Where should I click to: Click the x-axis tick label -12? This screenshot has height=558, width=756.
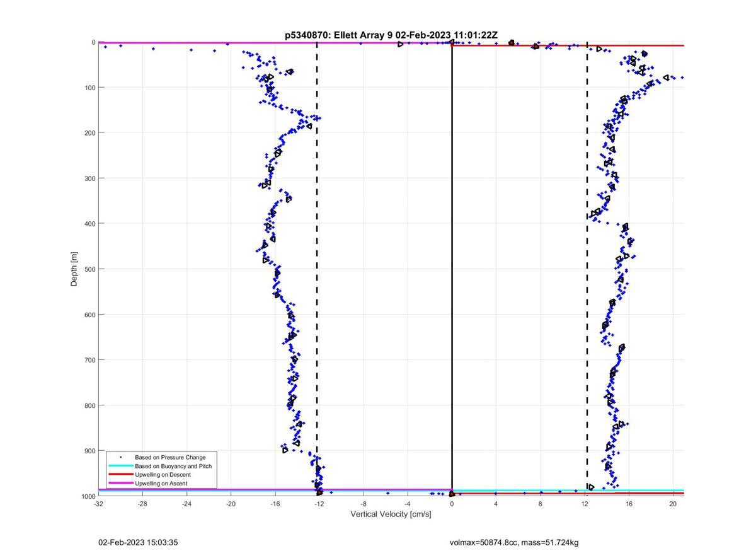319,504
